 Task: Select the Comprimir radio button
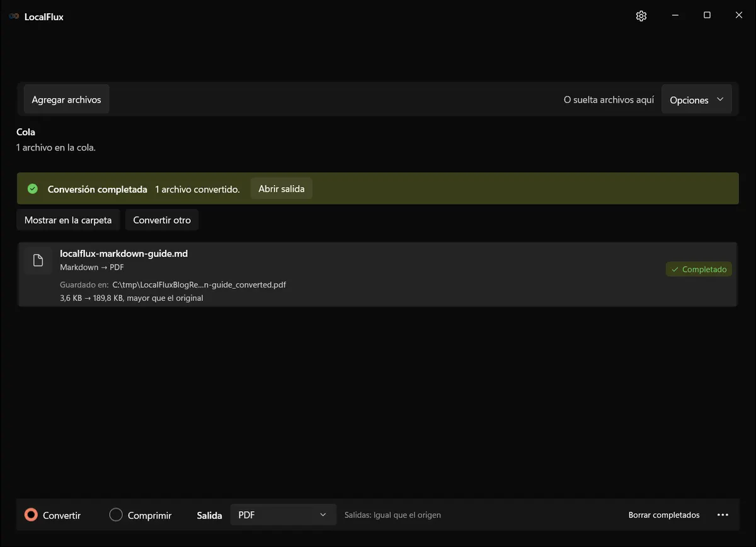tap(116, 515)
